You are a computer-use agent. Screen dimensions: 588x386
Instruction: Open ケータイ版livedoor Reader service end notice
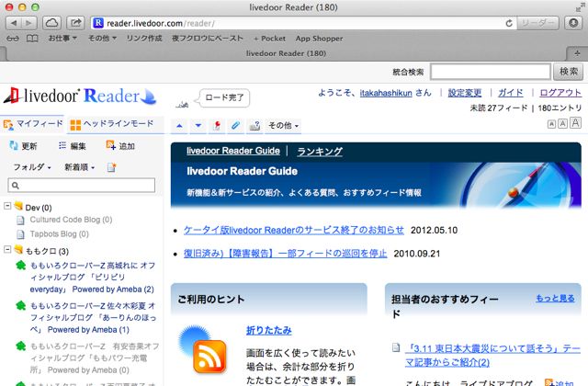[x=294, y=230]
